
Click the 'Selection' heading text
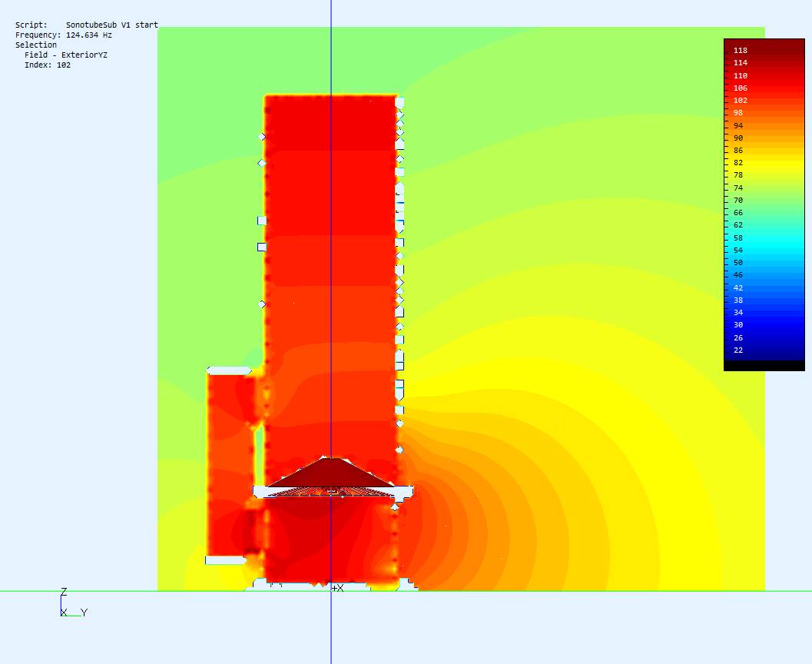[x=36, y=45]
